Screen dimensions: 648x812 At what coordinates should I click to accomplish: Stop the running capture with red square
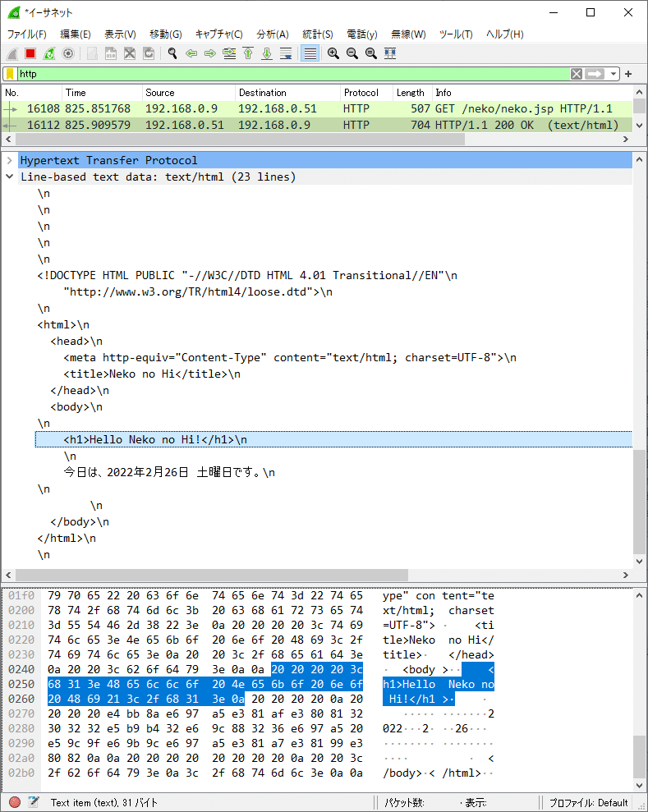coord(30,53)
